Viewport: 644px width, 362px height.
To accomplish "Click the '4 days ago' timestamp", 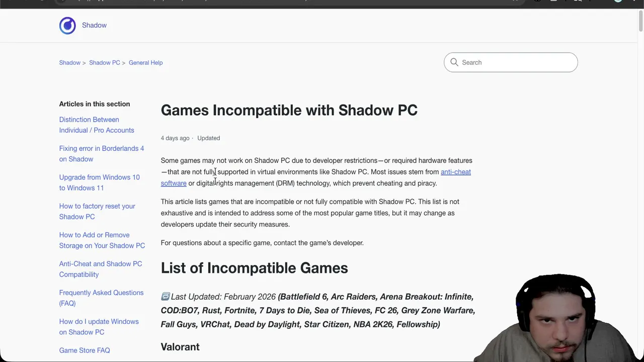I will [175, 138].
